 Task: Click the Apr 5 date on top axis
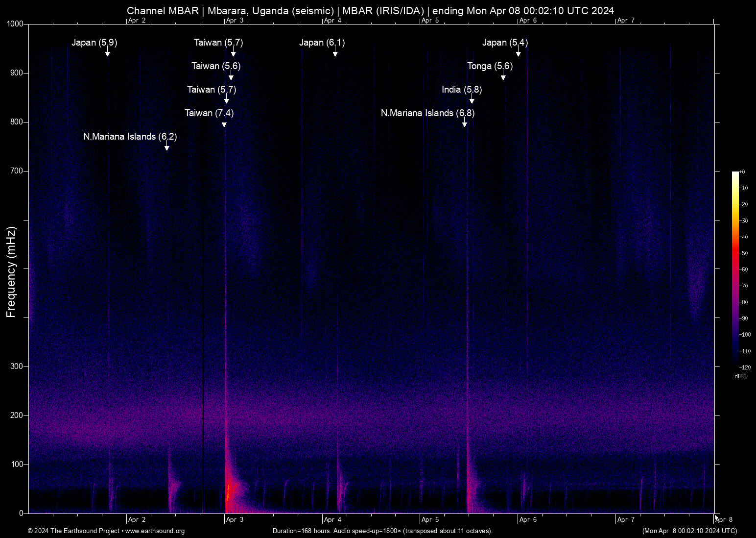(x=430, y=20)
